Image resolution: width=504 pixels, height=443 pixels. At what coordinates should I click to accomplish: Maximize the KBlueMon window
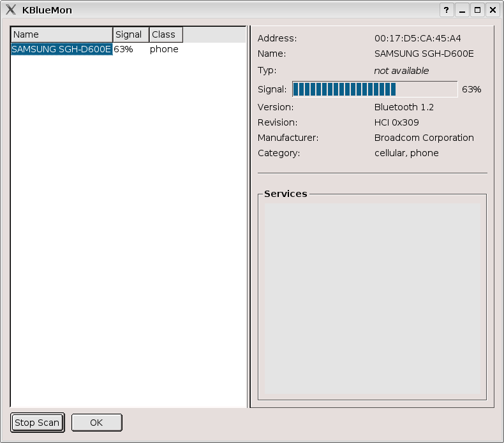point(478,10)
